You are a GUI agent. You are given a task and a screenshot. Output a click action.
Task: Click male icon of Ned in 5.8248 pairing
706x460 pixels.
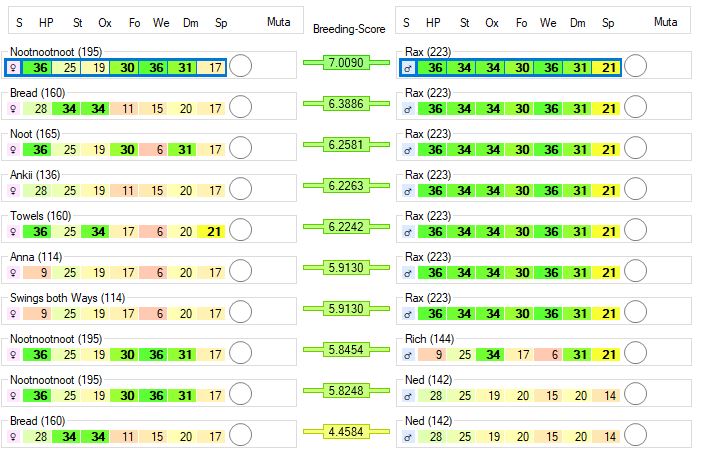408,396
